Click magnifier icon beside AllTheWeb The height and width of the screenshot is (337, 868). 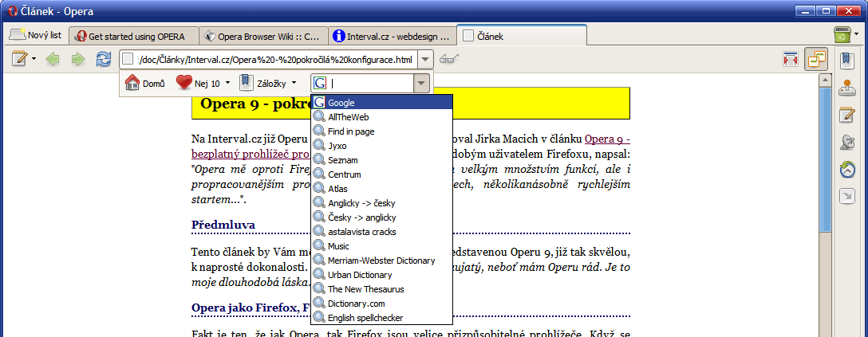point(319,116)
